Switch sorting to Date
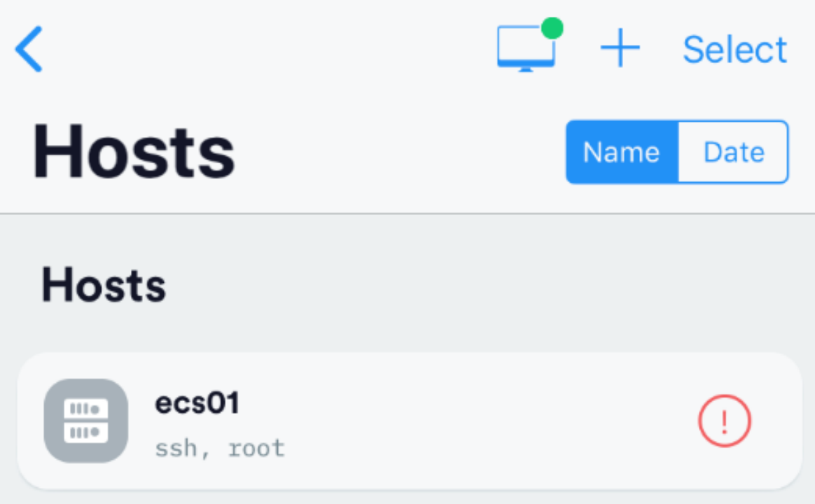 click(x=733, y=152)
